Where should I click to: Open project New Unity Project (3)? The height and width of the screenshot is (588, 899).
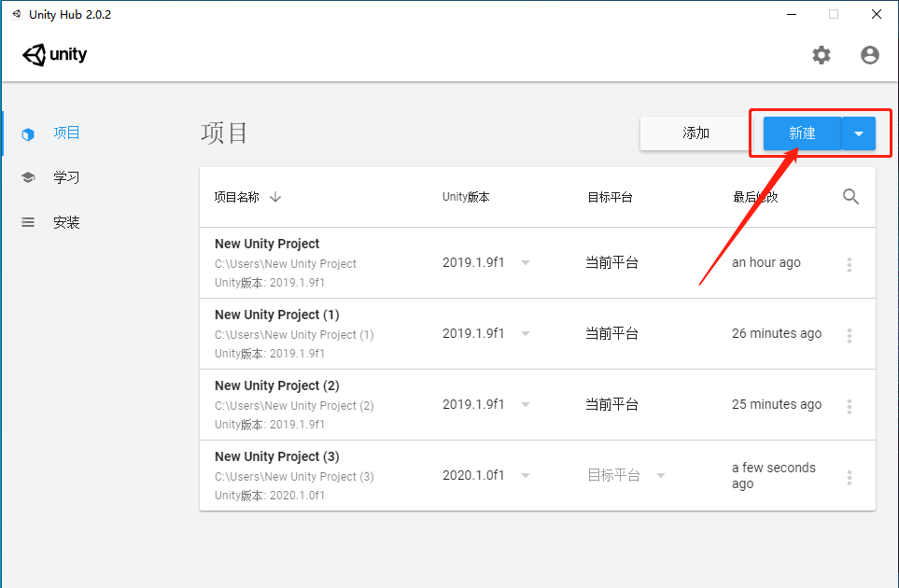[x=277, y=456]
